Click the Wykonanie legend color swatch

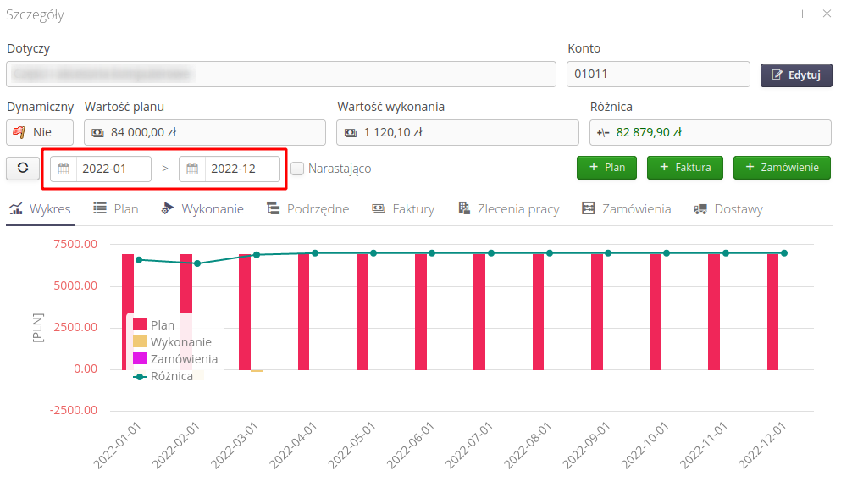tap(140, 342)
